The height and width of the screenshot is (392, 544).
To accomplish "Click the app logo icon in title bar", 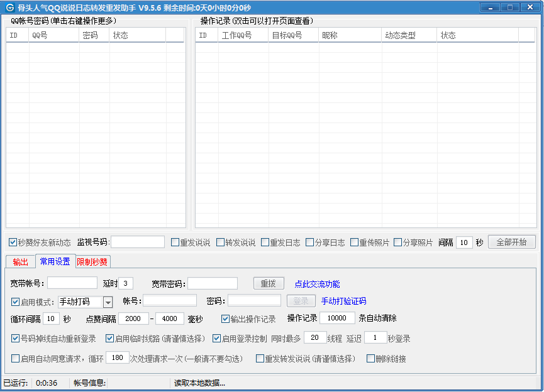I will point(9,8).
